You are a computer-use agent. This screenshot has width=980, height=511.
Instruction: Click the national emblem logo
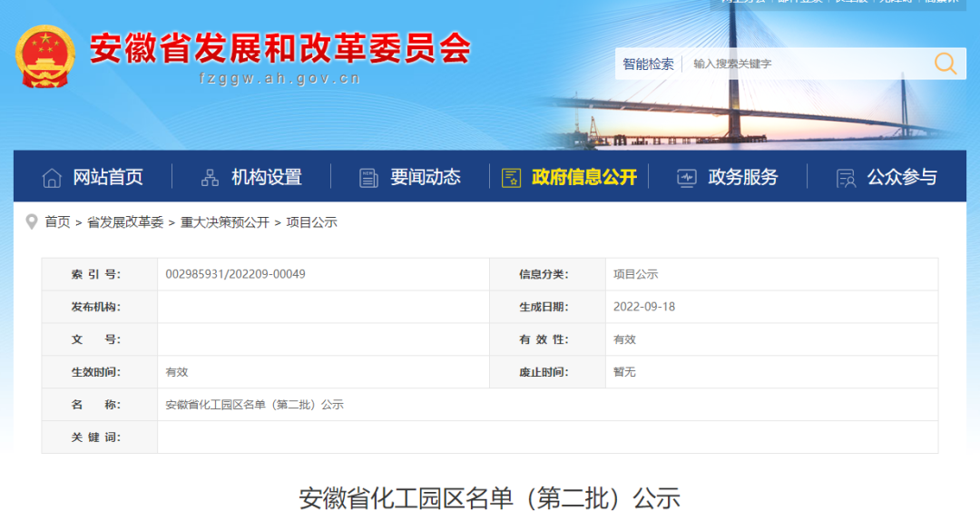coord(45,56)
